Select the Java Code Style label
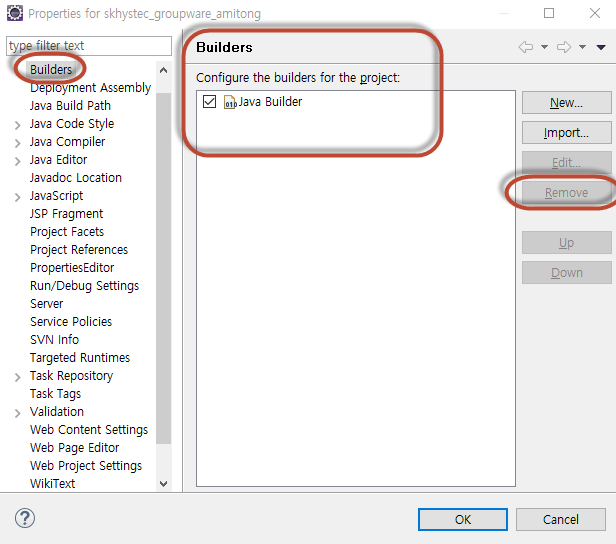Viewport: 616px width, 544px height. click(x=72, y=124)
